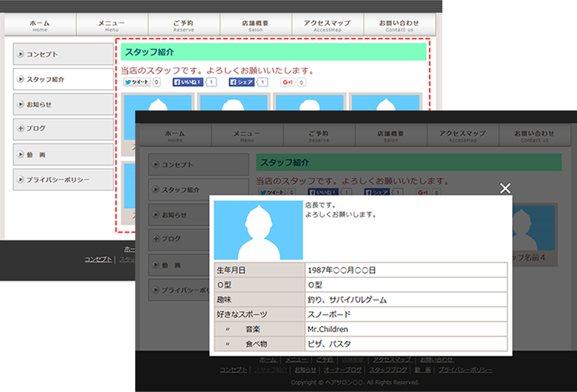577x392 pixels.
Task: Open アクセスマップ in the front window's dimmed navigation
Action: coord(463,136)
